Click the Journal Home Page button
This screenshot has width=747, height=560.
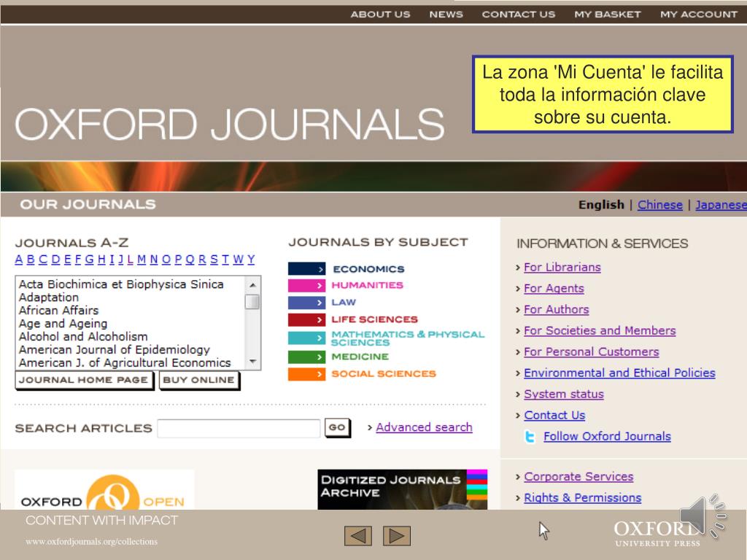click(84, 380)
